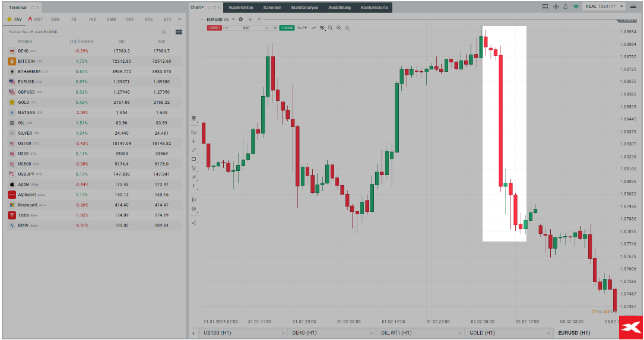Close the DE40 (H1) chart tab
Image resolution: width=644 pixels, height=340 pixels.
tap(372, 333)
